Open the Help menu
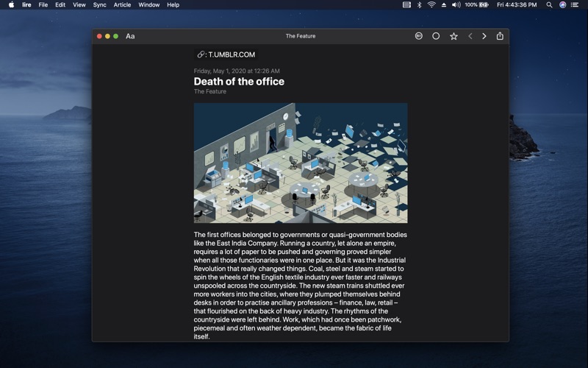 coord(173,5)
